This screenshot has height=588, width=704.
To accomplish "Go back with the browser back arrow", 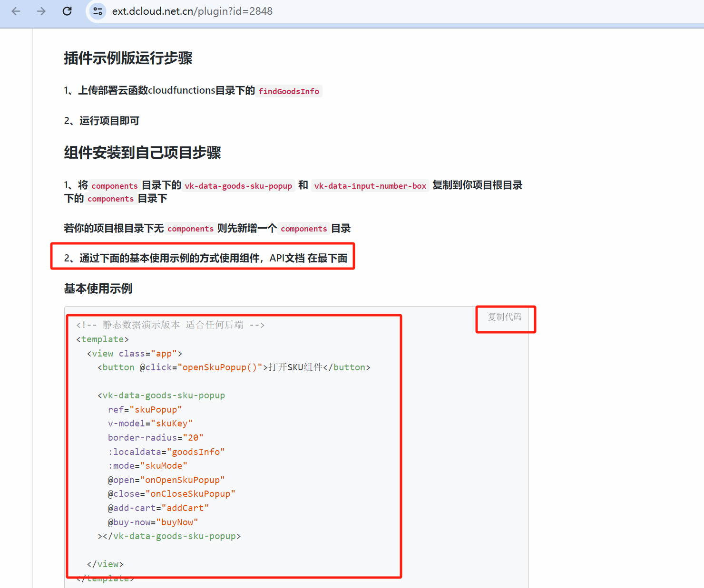I will pyautogui.click(x=16, y=11).
